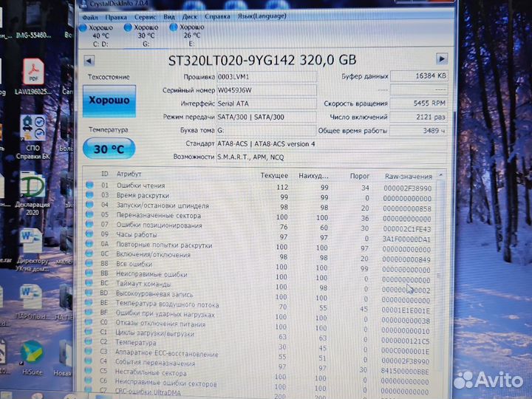
Task: Open the Декларация 2020 desktop icon
Action: coord(33,194)
